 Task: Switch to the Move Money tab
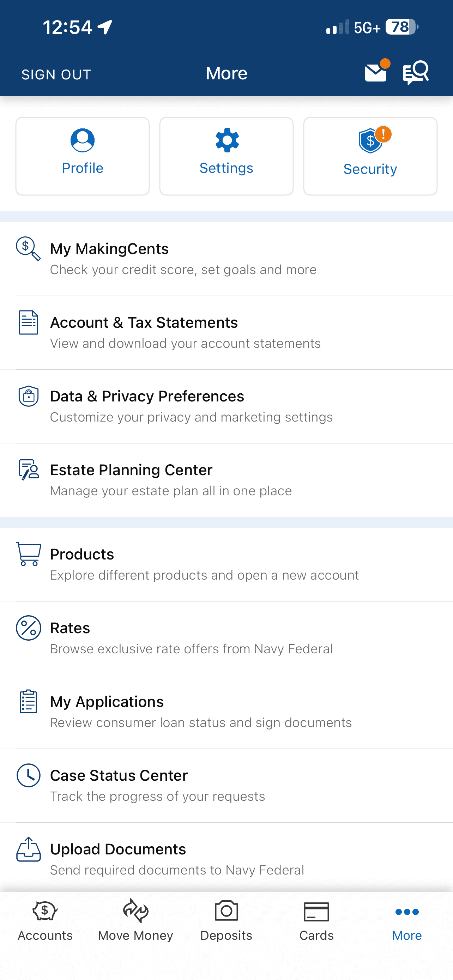pos(135,921)
